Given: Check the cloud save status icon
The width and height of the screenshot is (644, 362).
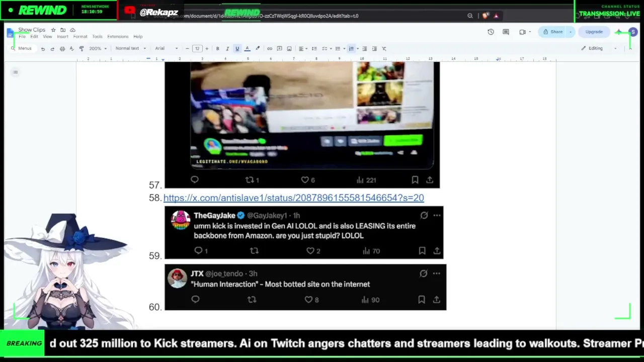Looking at the screenshot, I should coord(72,30).
